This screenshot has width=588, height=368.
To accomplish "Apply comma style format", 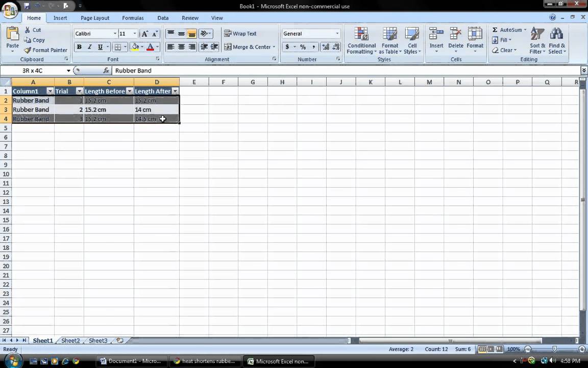I will pos(313,47).
